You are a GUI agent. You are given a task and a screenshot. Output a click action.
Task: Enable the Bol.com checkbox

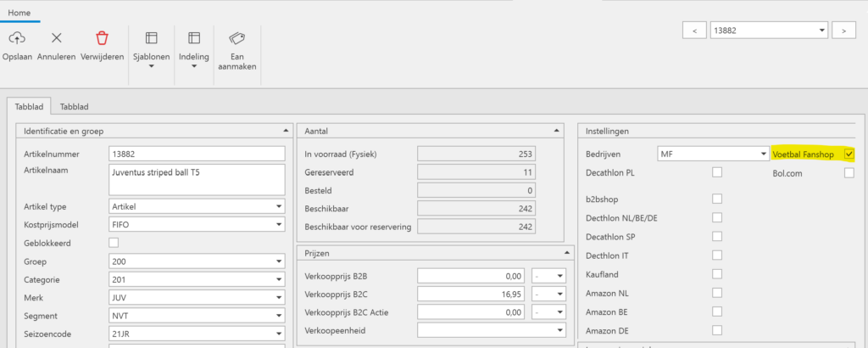[x=849, y=173]
